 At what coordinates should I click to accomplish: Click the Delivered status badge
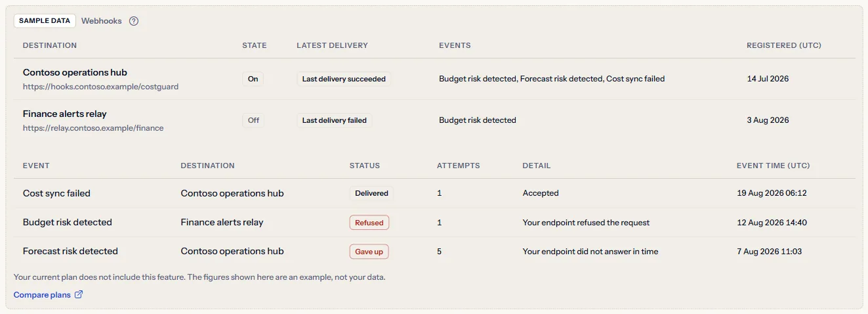371,194
